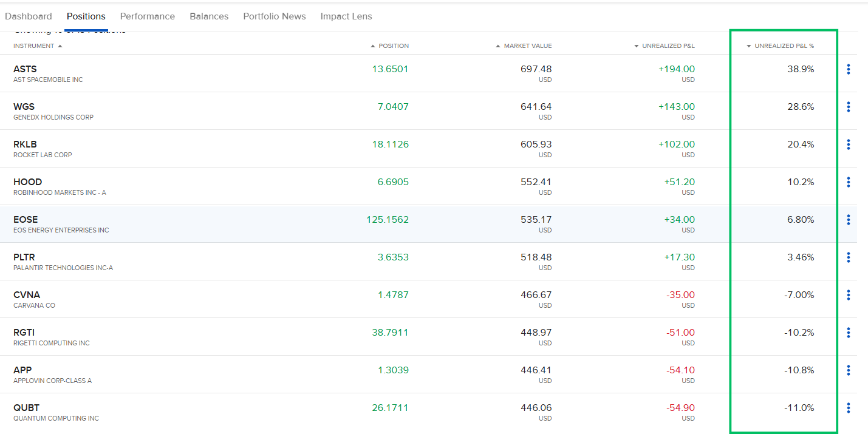The image size is (868, 434).
Task: Open the QUBT instrument
Action: (26, 408)
